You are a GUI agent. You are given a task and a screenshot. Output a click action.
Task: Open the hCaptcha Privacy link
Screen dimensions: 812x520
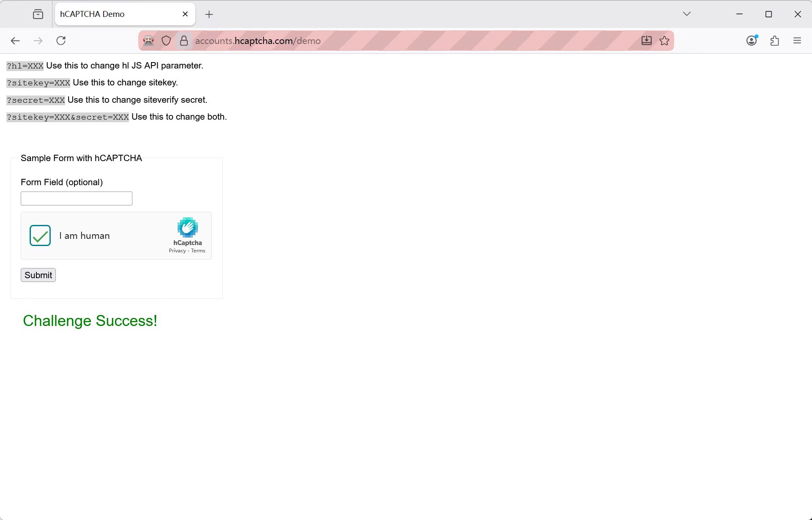177,251
